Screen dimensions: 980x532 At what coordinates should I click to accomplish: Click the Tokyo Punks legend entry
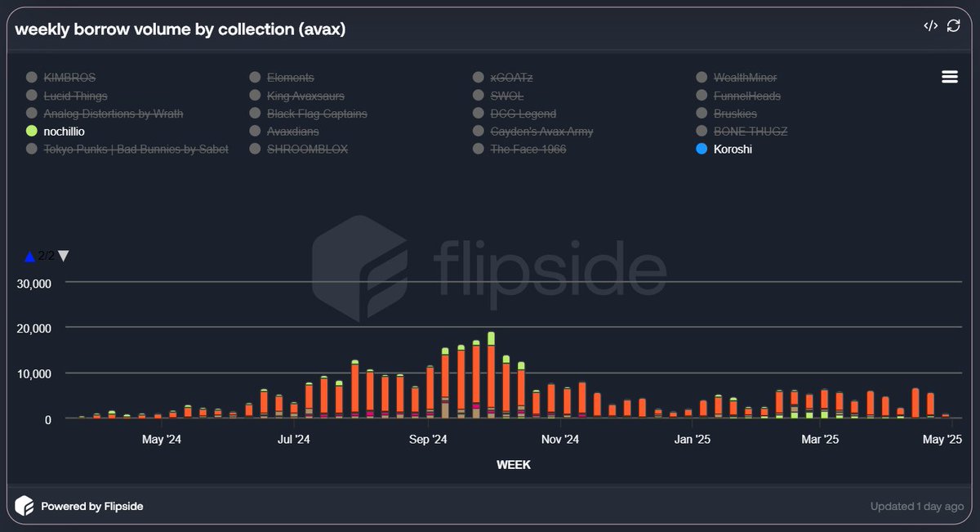(127, 150)
